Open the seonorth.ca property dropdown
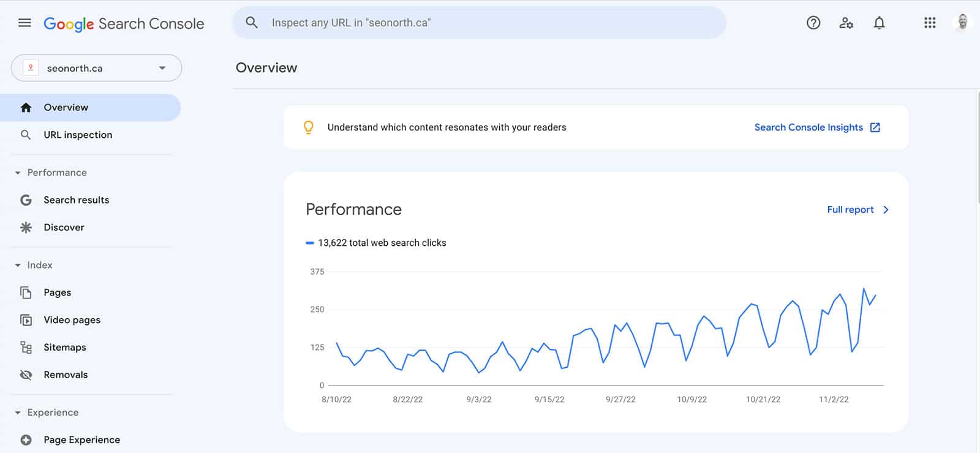Screen dimensions: 980x453 tap(97, 68)
